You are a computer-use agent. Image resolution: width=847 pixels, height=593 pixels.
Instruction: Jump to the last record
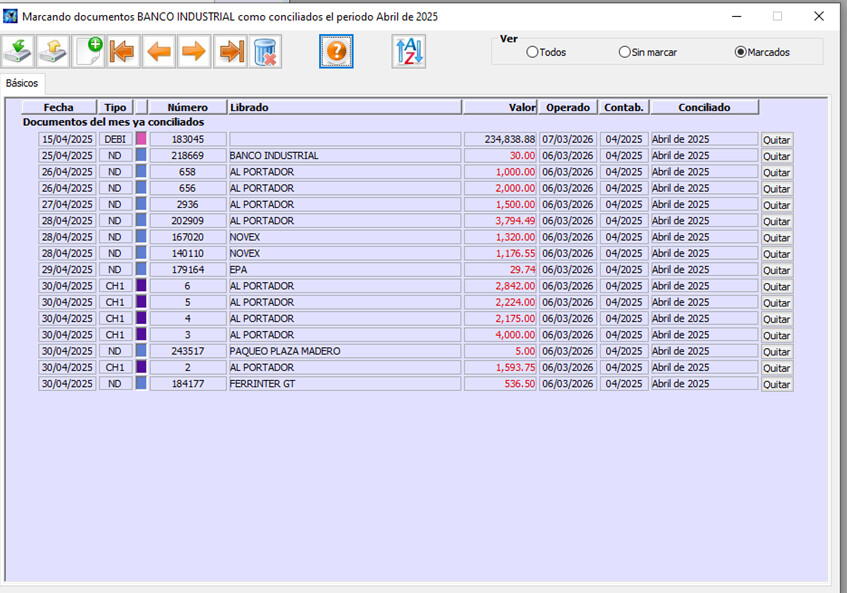231,51
